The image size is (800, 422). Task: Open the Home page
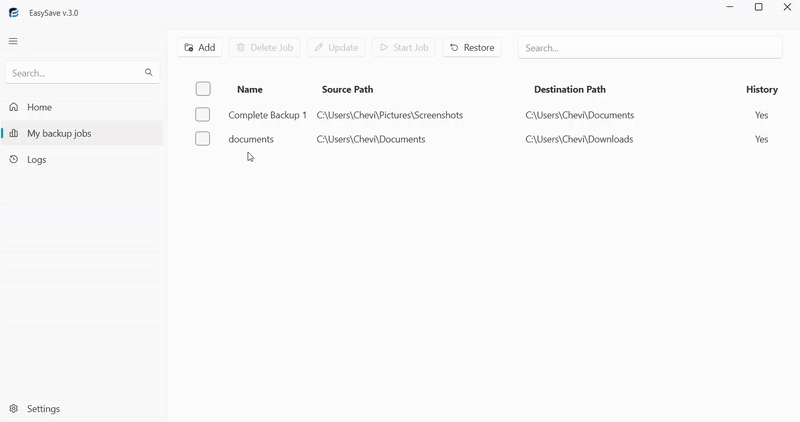(82, 107)
